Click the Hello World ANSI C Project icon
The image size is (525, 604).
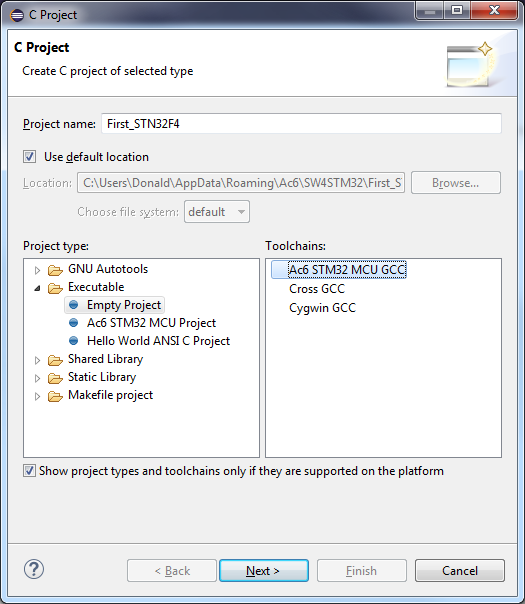click(73, 341)
